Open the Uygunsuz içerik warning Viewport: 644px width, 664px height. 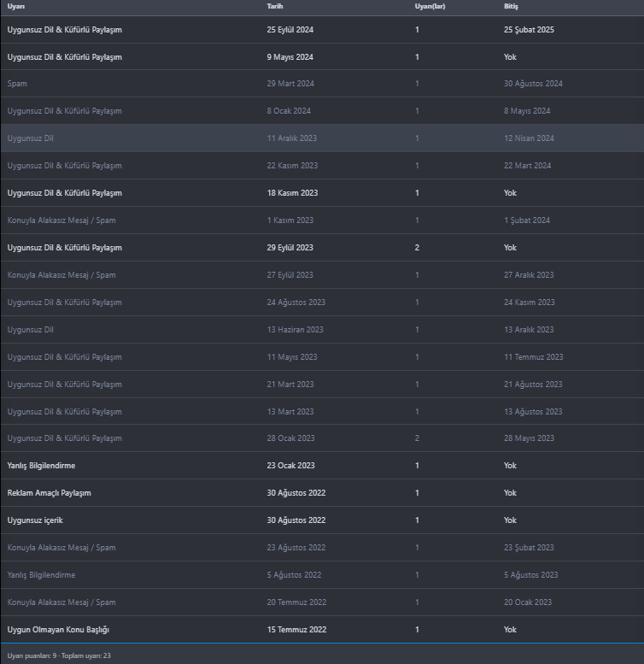35,520
